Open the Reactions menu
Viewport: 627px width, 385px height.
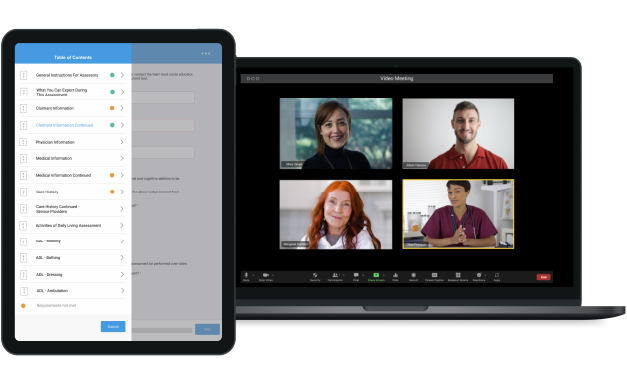point(479,277)
